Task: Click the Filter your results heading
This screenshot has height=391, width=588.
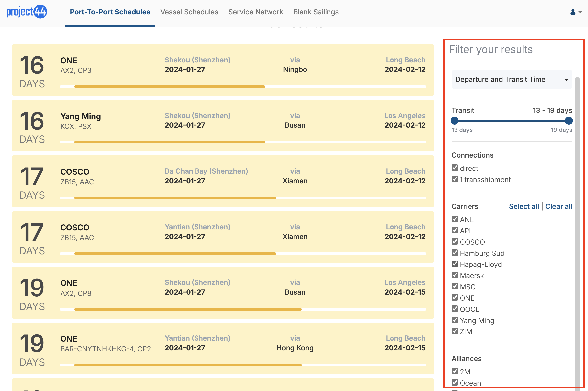Action: click(x=491, y=50)
